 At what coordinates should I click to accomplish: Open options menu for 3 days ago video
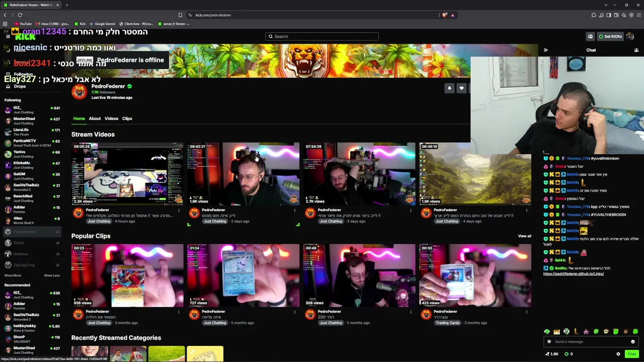click(x=411, y=210)
